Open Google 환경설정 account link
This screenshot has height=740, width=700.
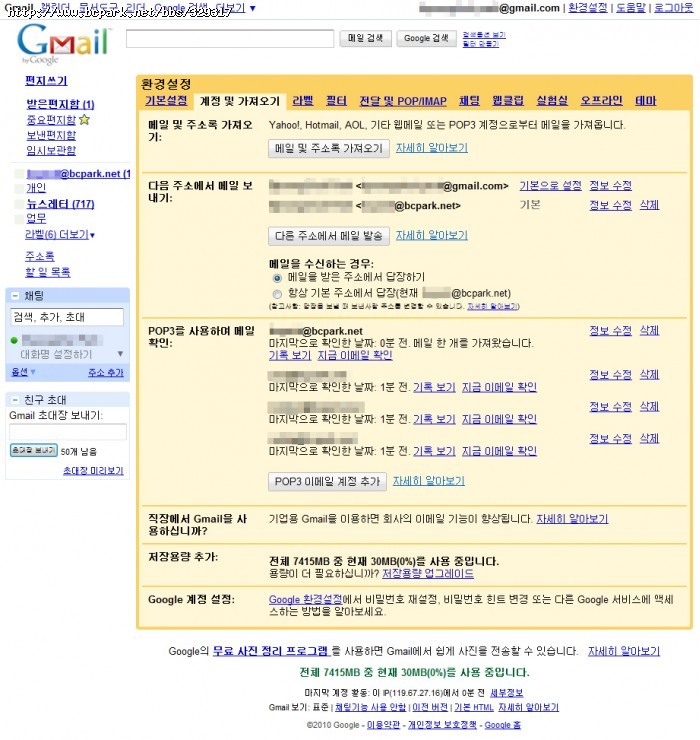[x=305, y=599]
